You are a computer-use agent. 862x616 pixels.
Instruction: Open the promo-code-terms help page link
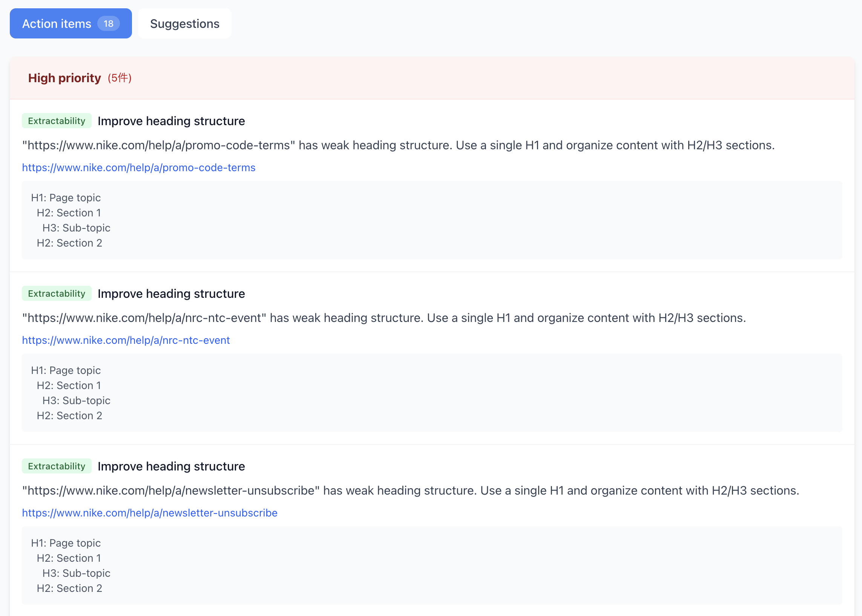pos(138,167)
